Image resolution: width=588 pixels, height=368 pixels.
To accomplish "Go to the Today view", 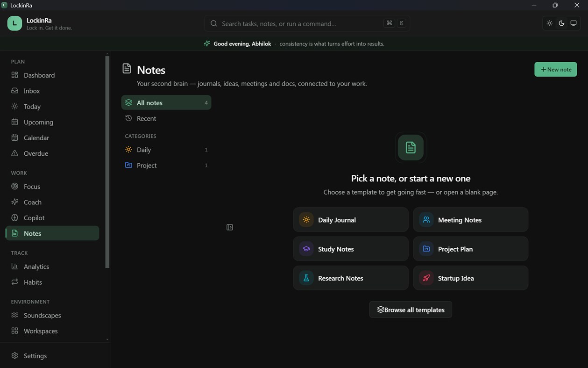I will point(52,107).
